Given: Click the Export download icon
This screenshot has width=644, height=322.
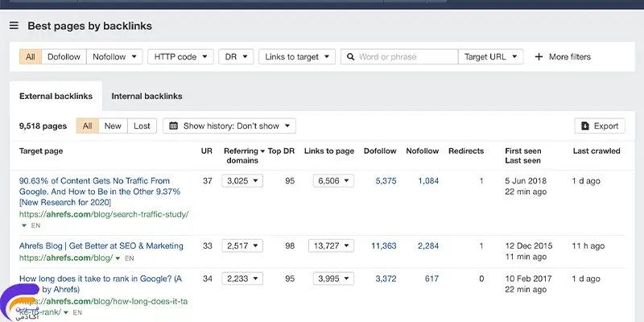Looking at the screenshot, I should (585, 126).
